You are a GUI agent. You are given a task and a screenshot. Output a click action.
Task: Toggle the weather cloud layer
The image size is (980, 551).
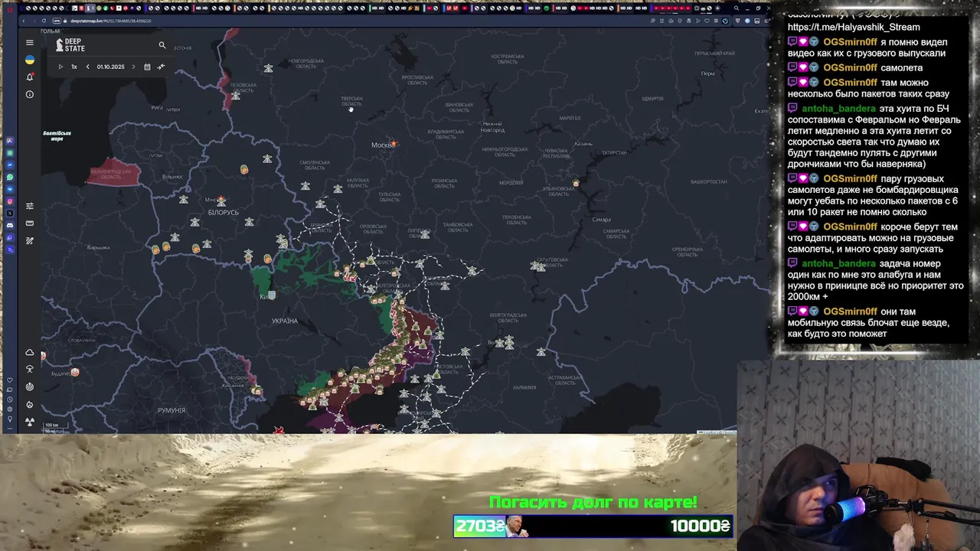tap(30, 353)
